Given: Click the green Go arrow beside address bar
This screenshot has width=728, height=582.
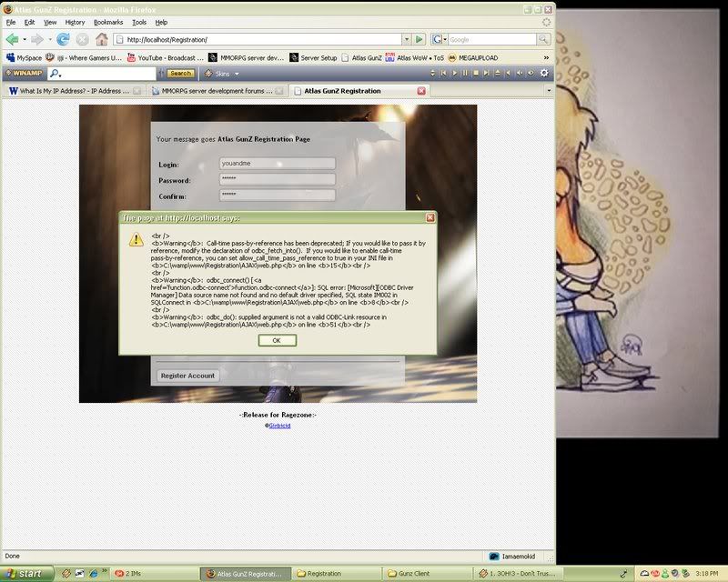Looking at the screenshot, I should point(420,39).
